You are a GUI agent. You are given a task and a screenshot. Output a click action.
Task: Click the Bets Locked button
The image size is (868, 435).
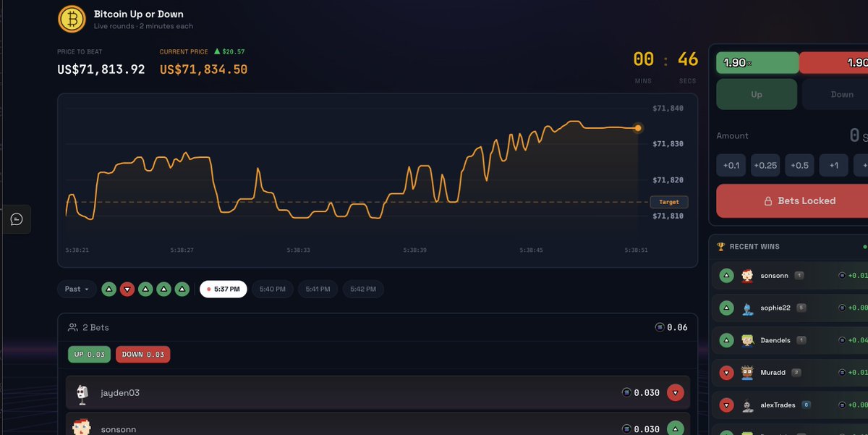(792, 201)
